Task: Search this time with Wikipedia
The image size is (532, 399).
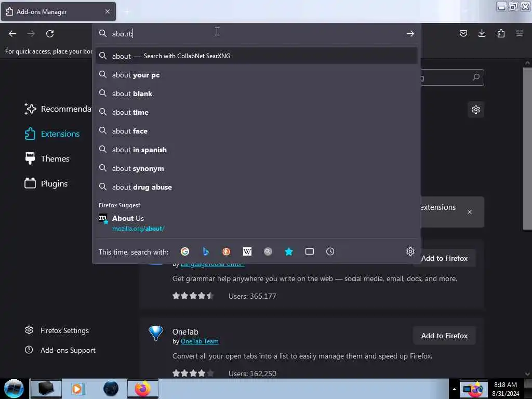Action: coord(247,251)
